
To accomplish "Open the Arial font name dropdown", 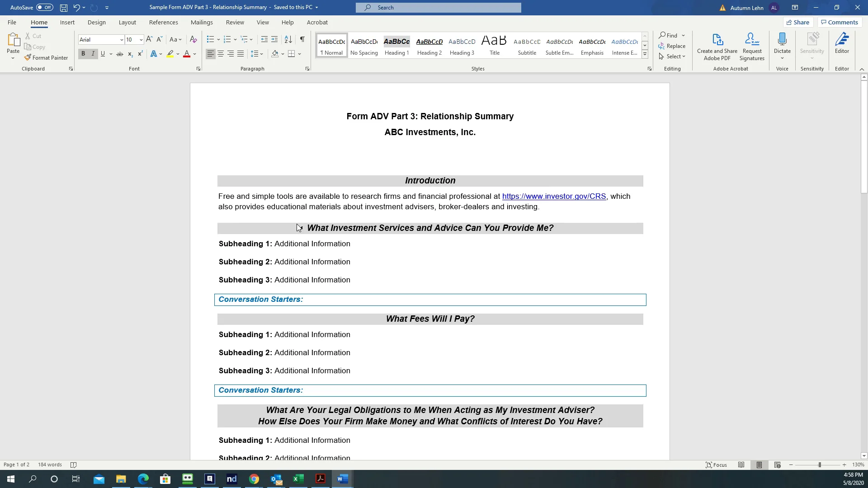I will pos(122,40).
